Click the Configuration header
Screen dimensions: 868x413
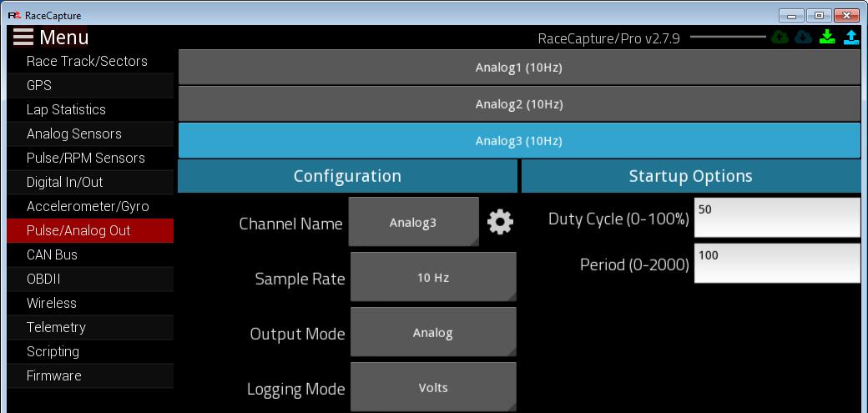(348, 176)
